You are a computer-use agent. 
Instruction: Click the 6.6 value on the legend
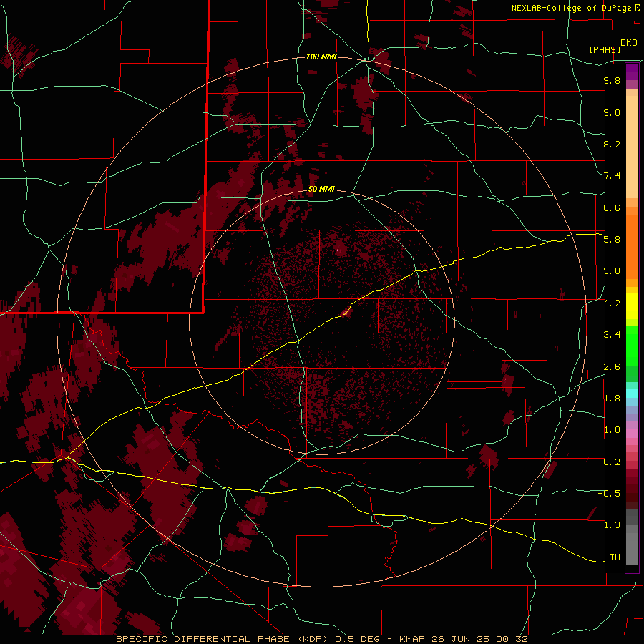tap(612, 208)
